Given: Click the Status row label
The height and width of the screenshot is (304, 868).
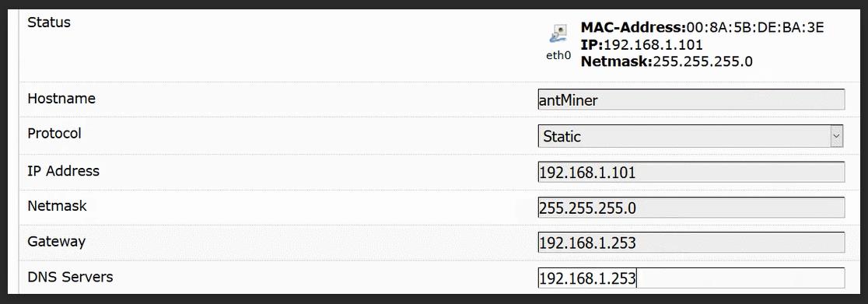Looking at the screenshot, I should pyautogui.click(x=49, y=23).
